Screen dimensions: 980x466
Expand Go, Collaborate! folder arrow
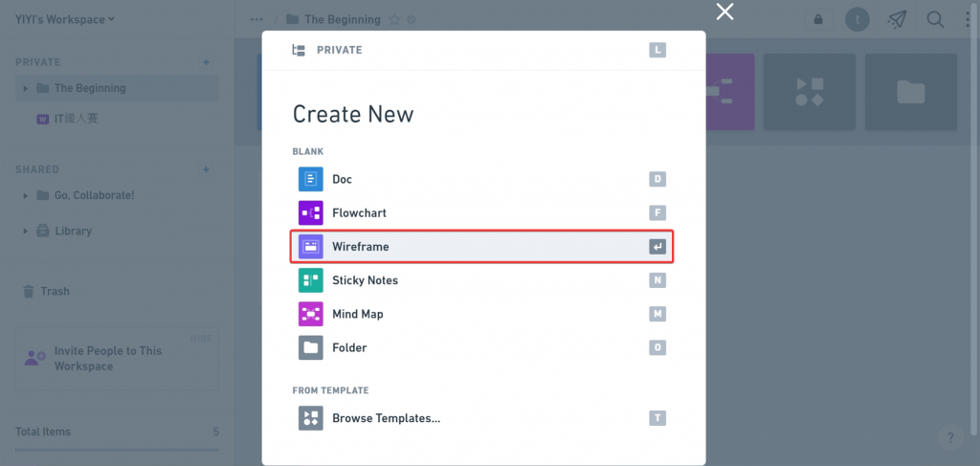click(x=26, y=195)
